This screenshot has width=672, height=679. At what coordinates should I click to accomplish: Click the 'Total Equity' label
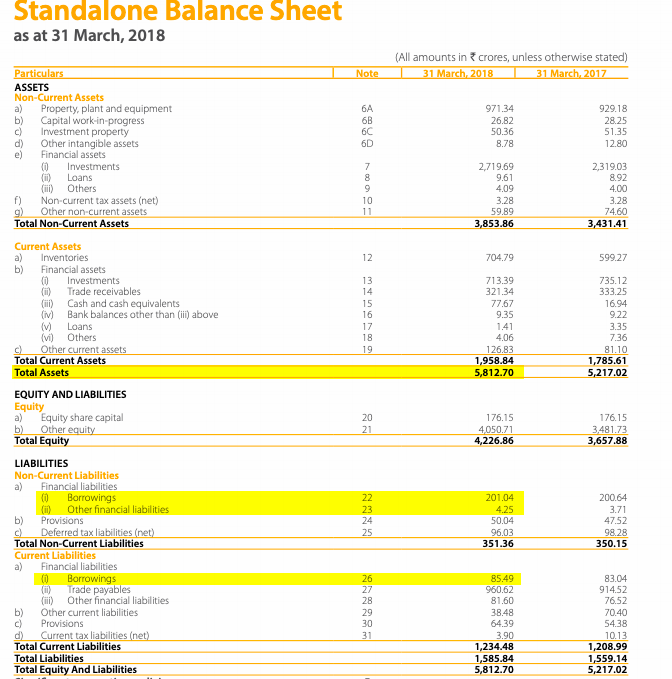point(42,440)
